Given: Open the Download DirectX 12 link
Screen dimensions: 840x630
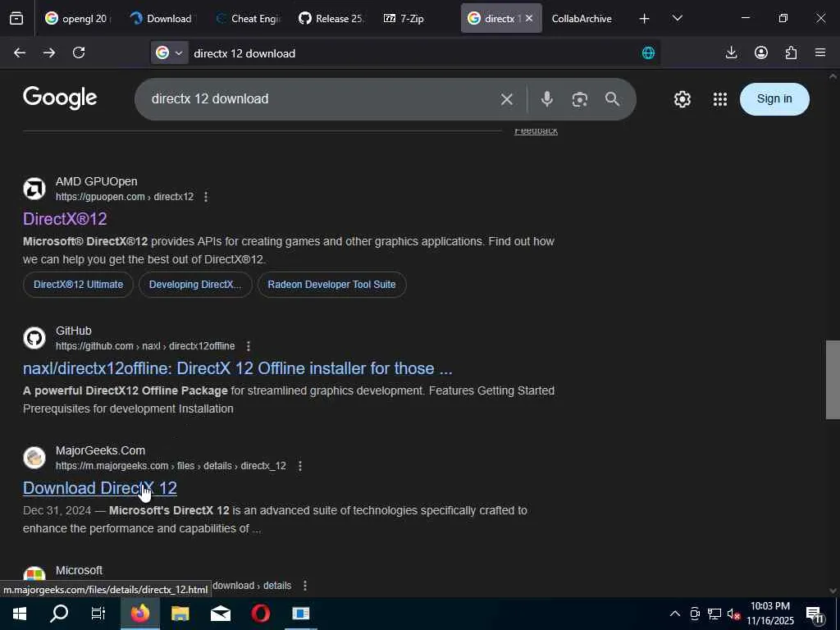Looking at the screenshot, I should click(99, 488).
